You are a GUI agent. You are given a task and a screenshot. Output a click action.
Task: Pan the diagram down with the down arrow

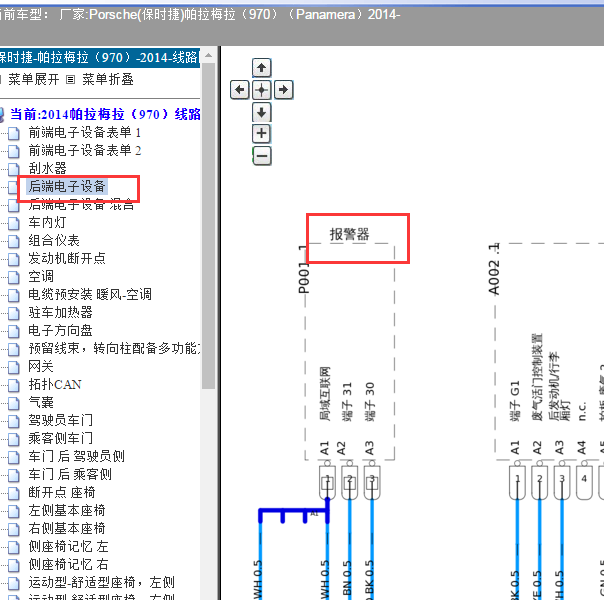[262, 112]
